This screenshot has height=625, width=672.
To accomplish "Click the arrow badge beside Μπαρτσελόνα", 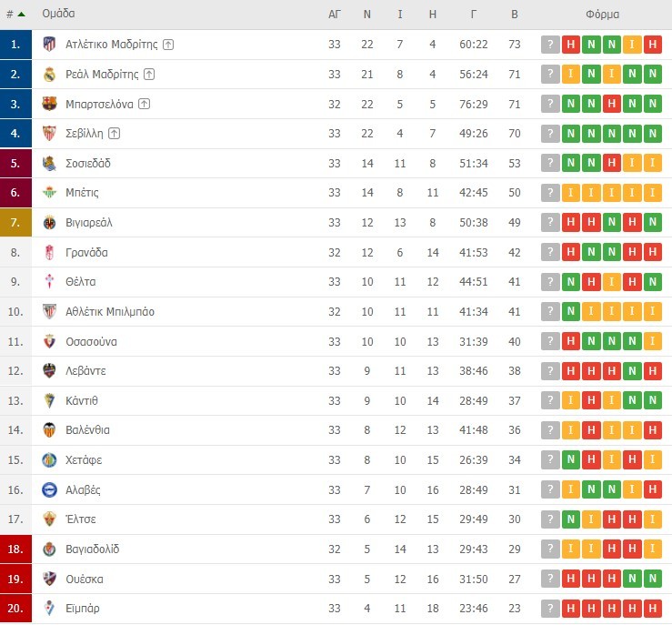I will pos(145,104).
